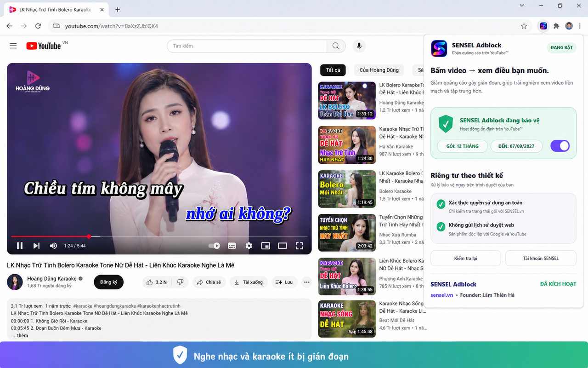
Task: Pause the video
Action: coord(20,246)
